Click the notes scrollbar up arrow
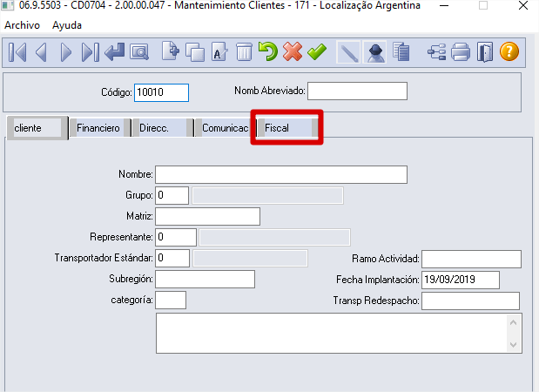Image resolution: width=539 pixels, height=392 pixels. [514, 322]
